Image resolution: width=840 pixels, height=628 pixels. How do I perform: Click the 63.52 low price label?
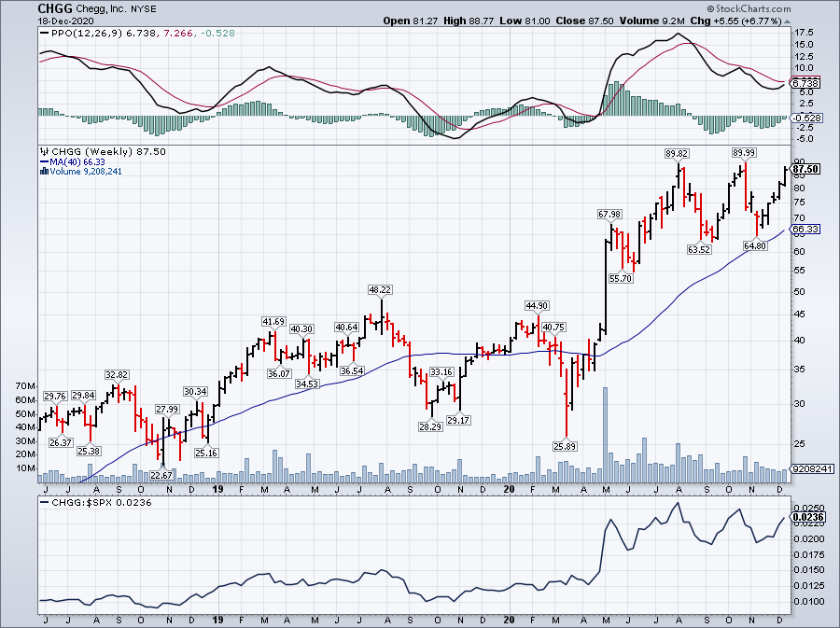[699, 249]
